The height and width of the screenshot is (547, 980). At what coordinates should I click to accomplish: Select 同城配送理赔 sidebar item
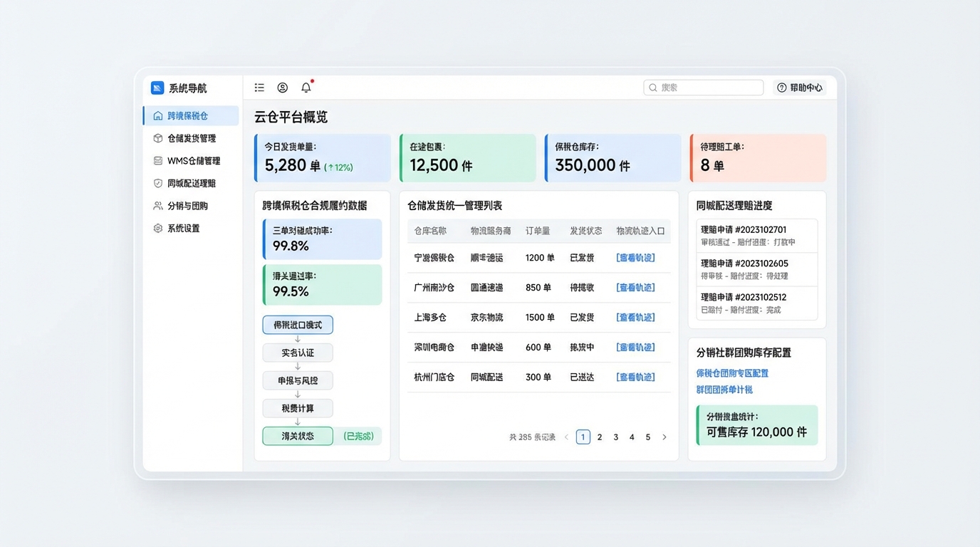[191, 184]
